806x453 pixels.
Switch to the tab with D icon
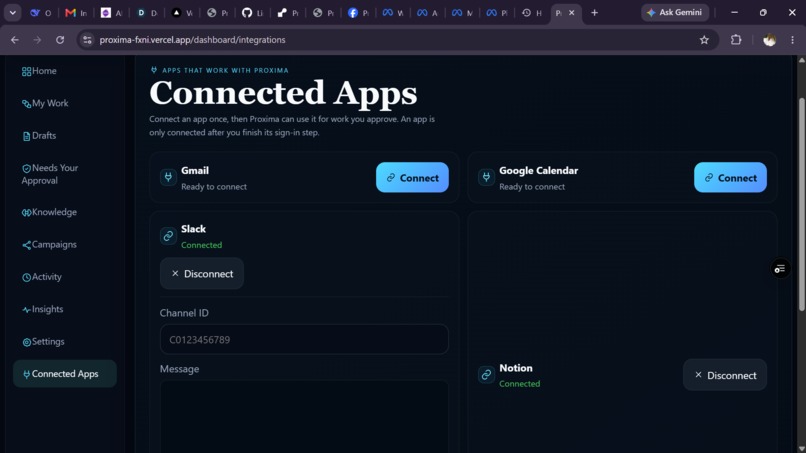point(146,13)
